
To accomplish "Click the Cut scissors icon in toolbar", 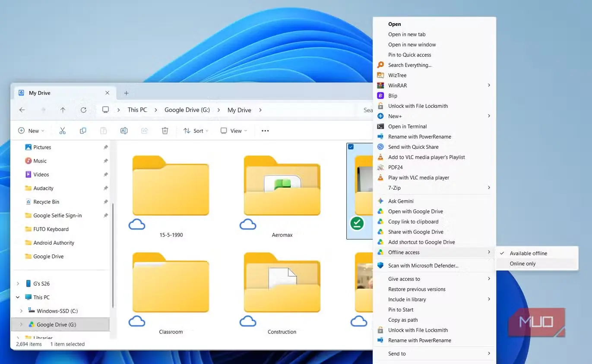I will (x=62, y=131).
